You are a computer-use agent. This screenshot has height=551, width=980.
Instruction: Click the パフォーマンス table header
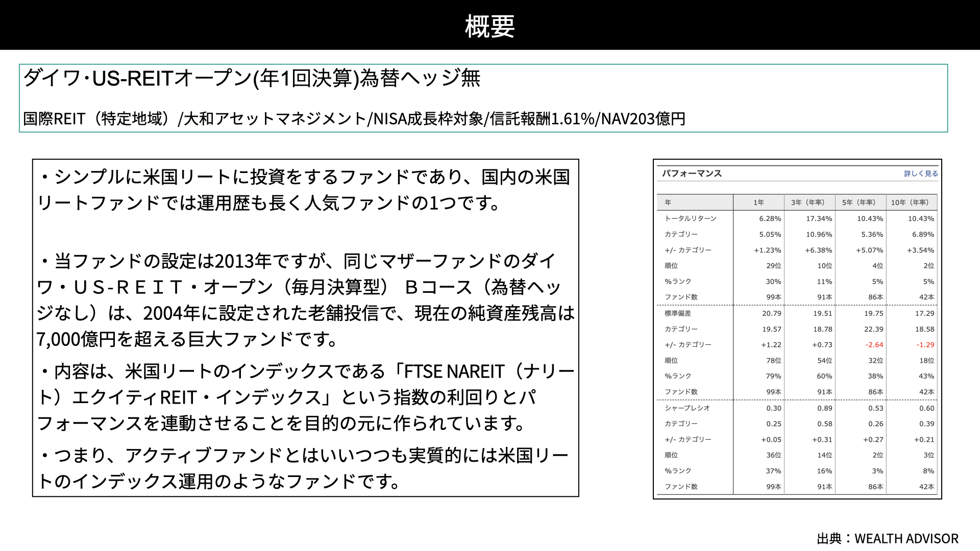[692, 173]
